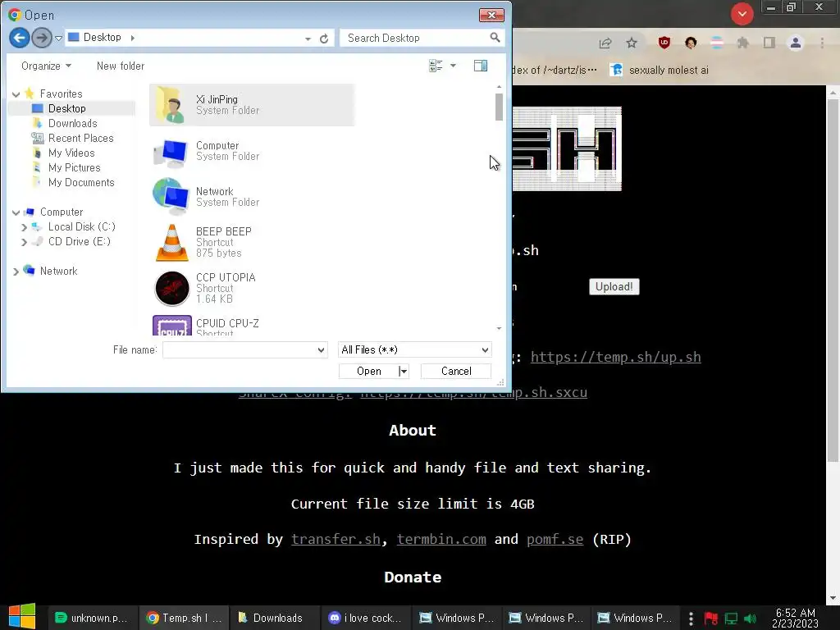Click the search magnifier icon
The image size is (840, 630).
495,38
